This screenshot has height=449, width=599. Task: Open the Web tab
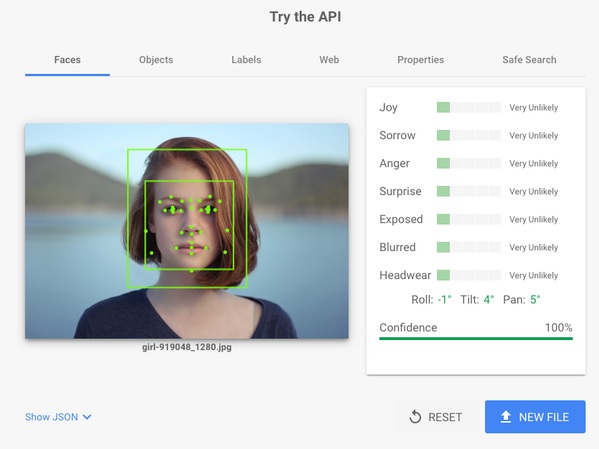coord(329,60)
